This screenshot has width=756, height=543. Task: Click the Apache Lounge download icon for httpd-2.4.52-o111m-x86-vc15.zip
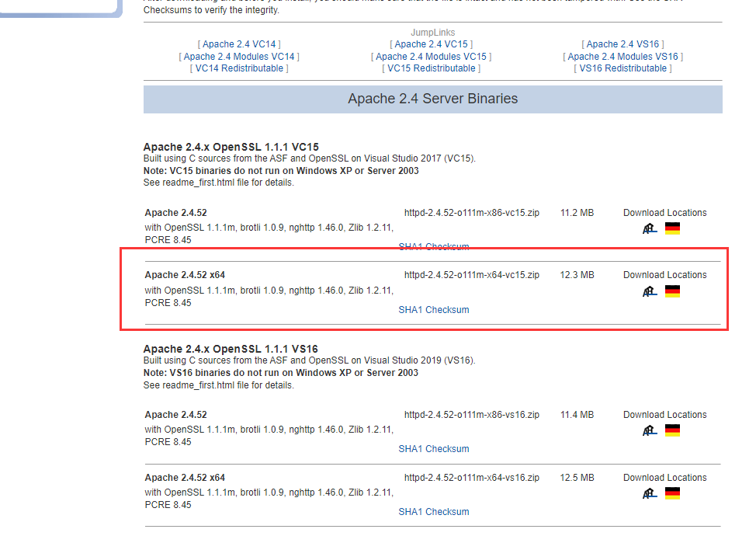[650, 228]
